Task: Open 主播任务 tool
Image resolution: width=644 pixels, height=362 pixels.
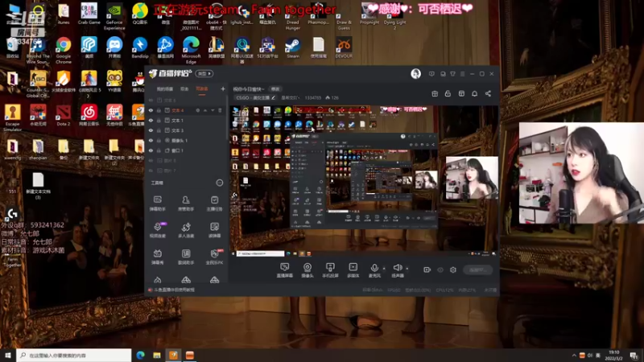Action: [x=214, y=204]
